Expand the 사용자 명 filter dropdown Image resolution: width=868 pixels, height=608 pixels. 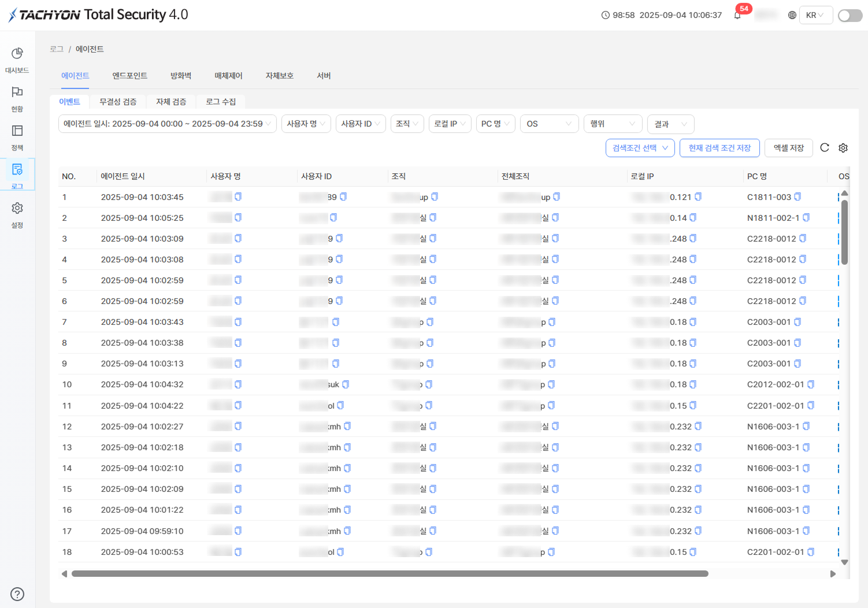pos(306,124)
